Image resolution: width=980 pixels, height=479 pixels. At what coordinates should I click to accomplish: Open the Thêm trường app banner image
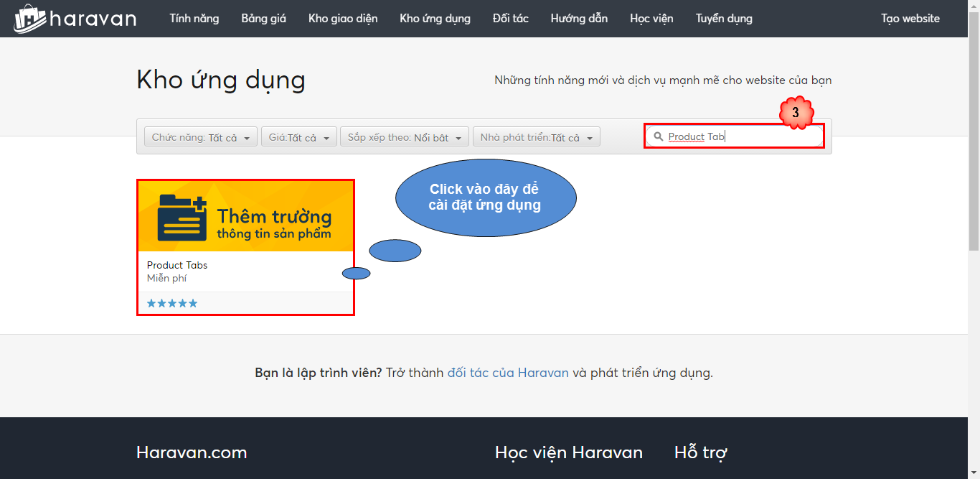(x=246, y=216)
